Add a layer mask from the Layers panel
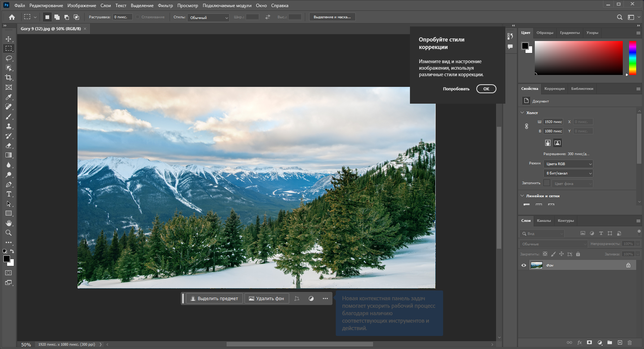Viewport: 644px width, 349px height. pyautogui.click(x=589, y=342)
